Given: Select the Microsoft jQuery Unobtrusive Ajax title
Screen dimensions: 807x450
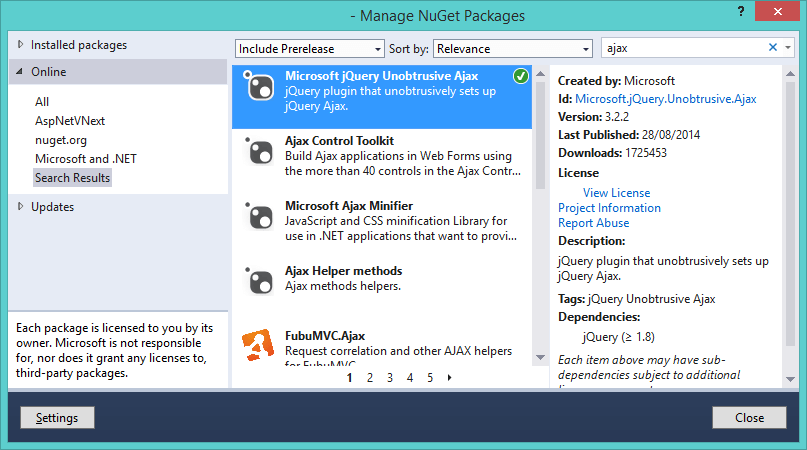Looking at the screenshot, I should point(381,76).
